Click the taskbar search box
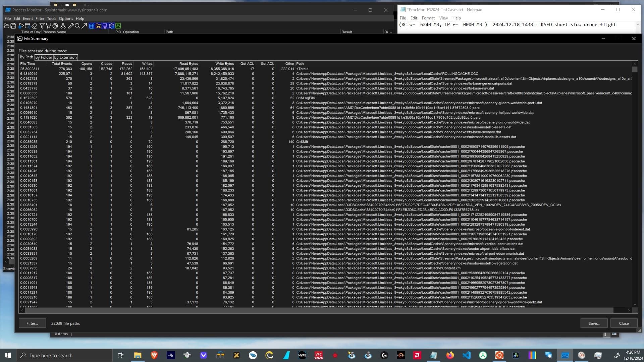644x362 pixels. pos(64,355)
